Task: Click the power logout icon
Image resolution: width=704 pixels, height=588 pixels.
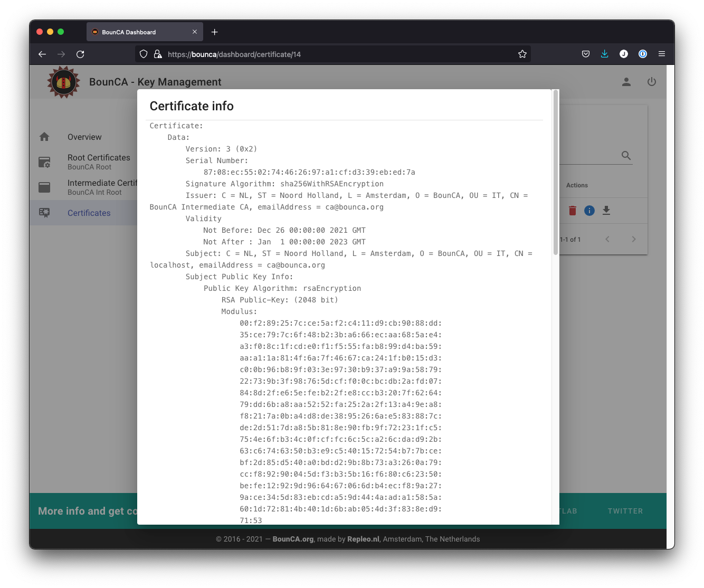Action: coord(652,82)
